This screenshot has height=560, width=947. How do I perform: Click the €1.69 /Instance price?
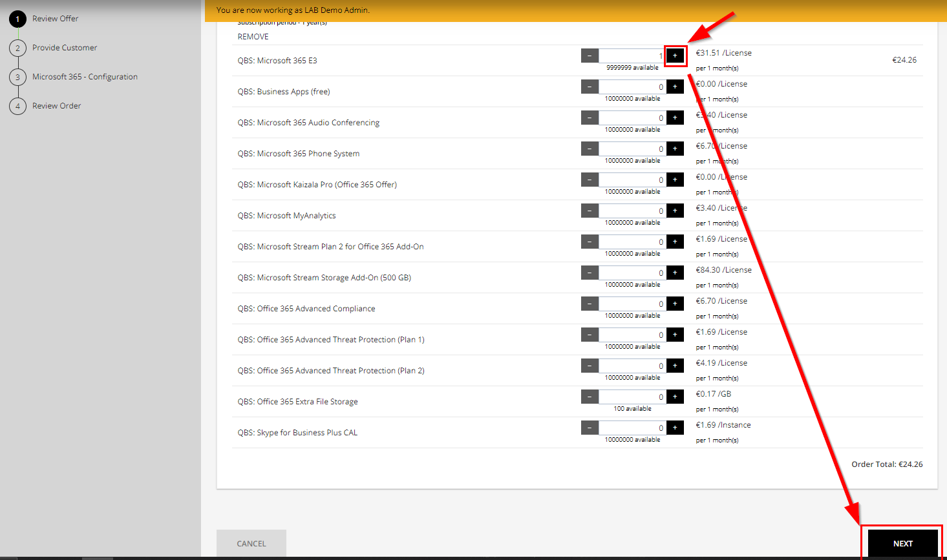tap(723, 425)
